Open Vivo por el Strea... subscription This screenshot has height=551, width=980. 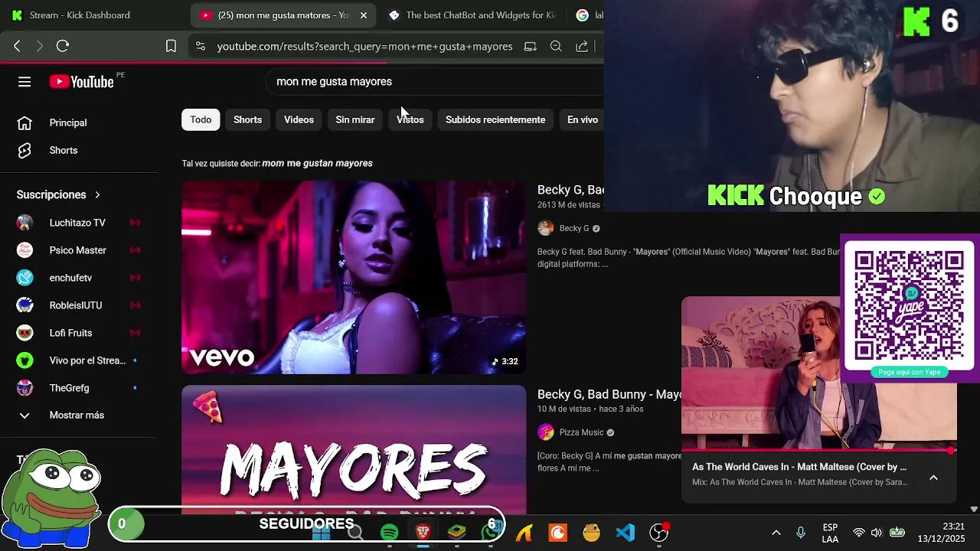[79, 360]
